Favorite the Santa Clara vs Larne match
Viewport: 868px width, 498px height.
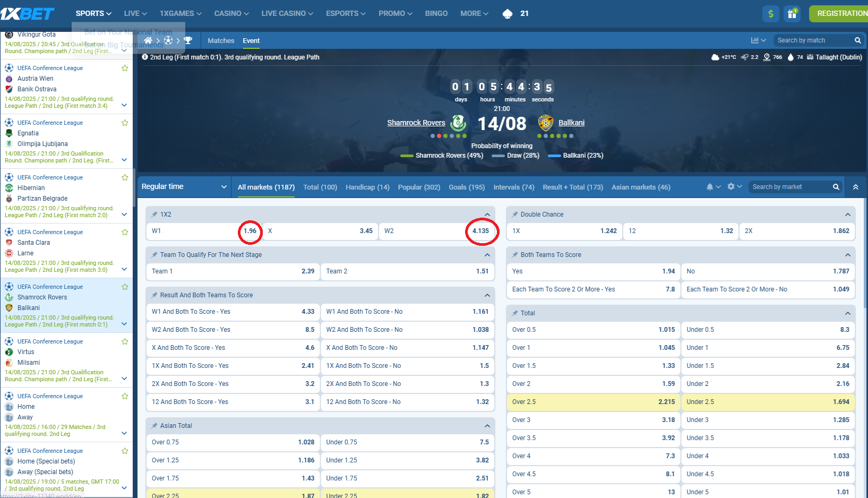125,232
